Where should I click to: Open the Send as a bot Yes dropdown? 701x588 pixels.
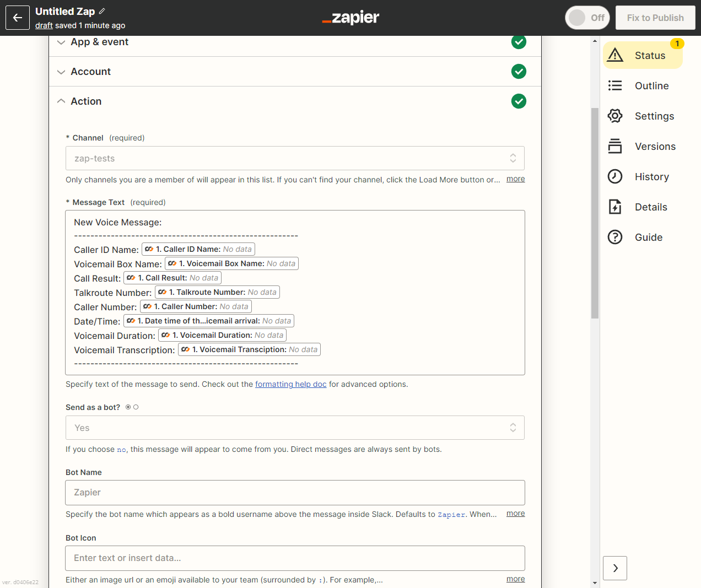click(x=295, y=428)
